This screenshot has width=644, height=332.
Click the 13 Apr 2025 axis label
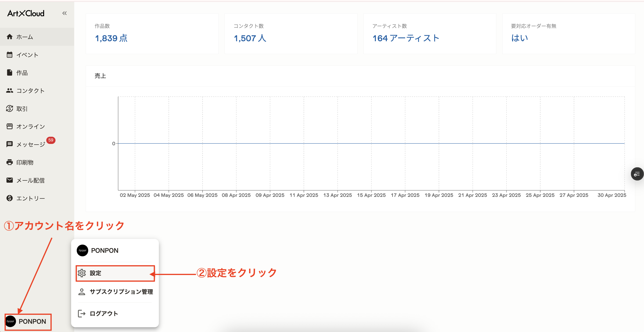coord(338,195)
